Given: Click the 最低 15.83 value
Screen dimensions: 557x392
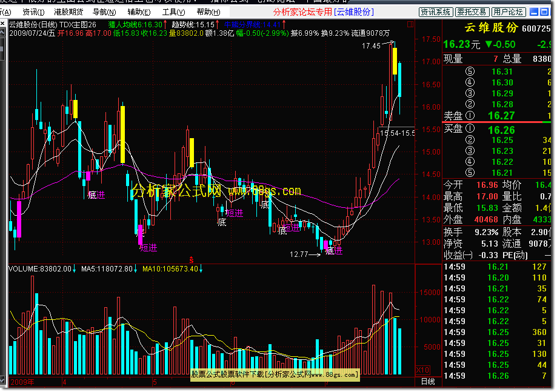Looking at the screenshot, I should pyautogui.click(x=487, y=208).
